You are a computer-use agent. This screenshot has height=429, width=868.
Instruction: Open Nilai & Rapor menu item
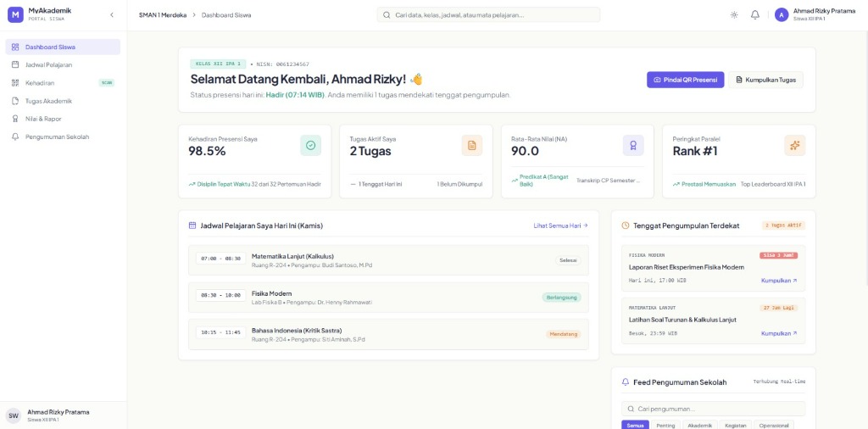point(63,119)
